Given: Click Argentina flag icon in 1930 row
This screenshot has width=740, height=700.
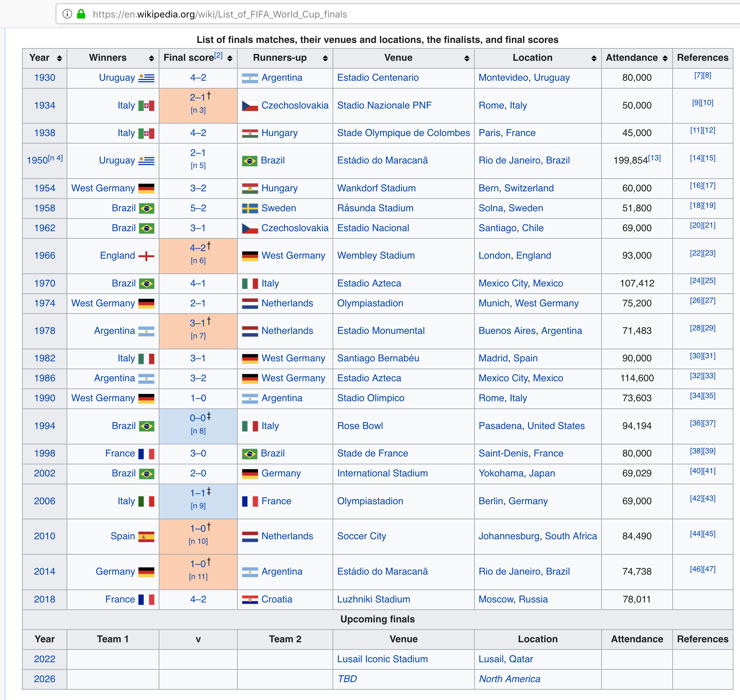Looking at the screenshot, I should (250, 78).
